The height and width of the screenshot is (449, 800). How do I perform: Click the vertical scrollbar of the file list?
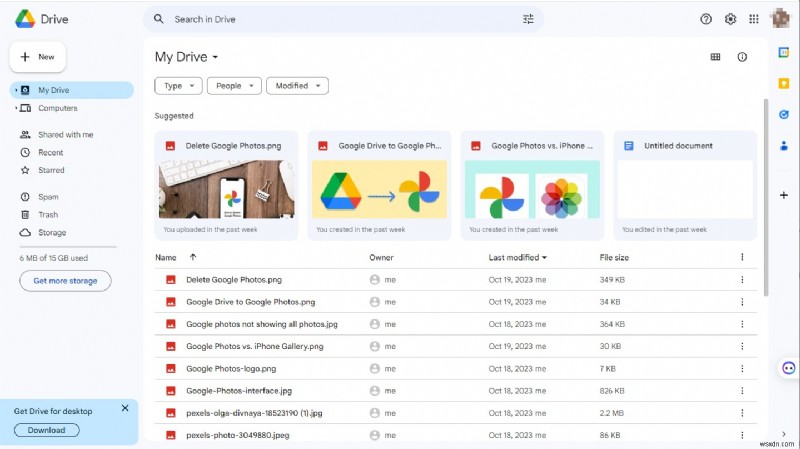(x=765, y=197)
